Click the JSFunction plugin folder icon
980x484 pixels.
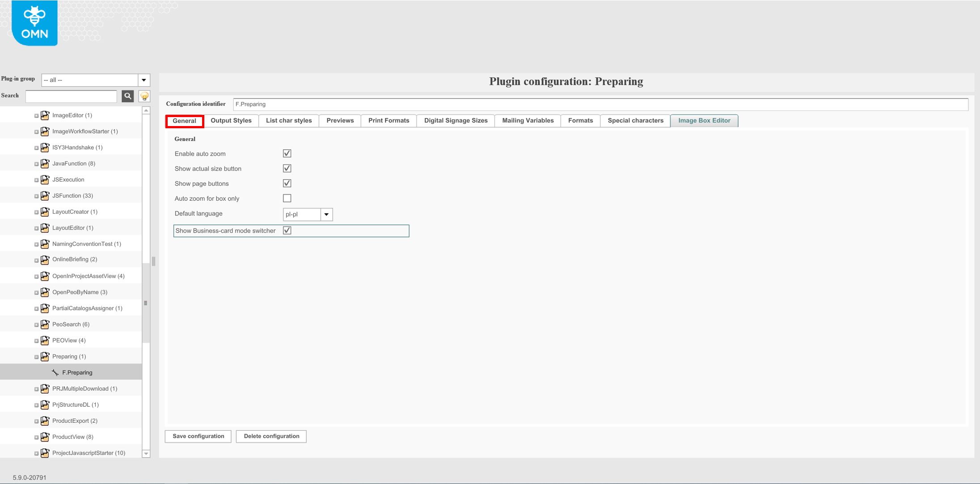pyautogui.click(x=45, y=195)
